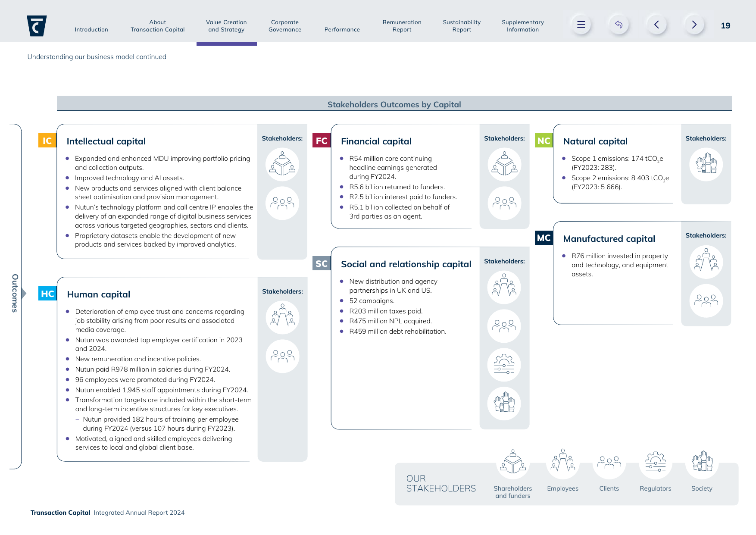Click the HC blue badge
Viewport: 756px width, 535px height.
tap(47, 294)
